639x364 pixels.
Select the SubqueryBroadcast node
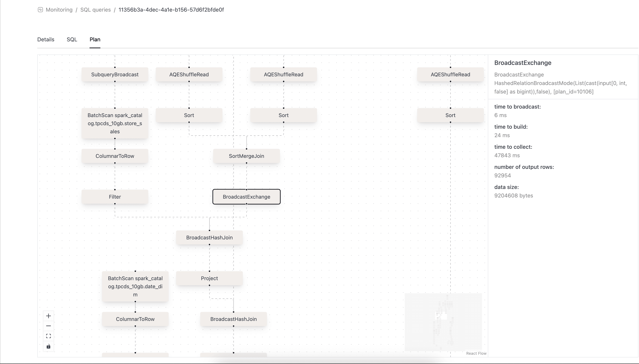tap(115, 75)
